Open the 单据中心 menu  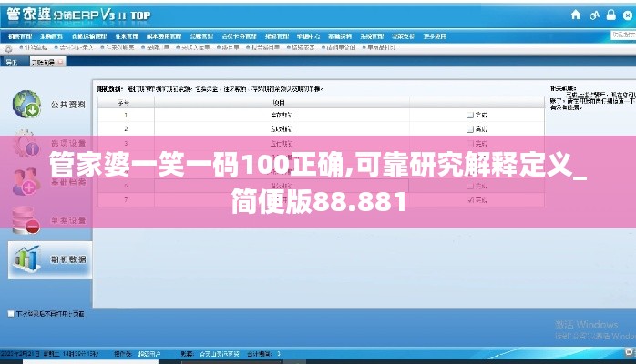(x=308, y=36)
